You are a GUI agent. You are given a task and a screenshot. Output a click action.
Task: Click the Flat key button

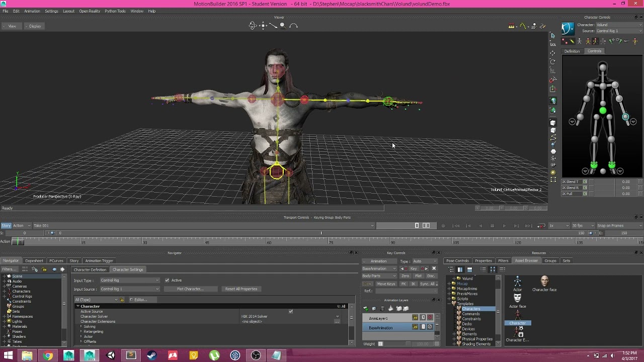[x=418, y=276]
